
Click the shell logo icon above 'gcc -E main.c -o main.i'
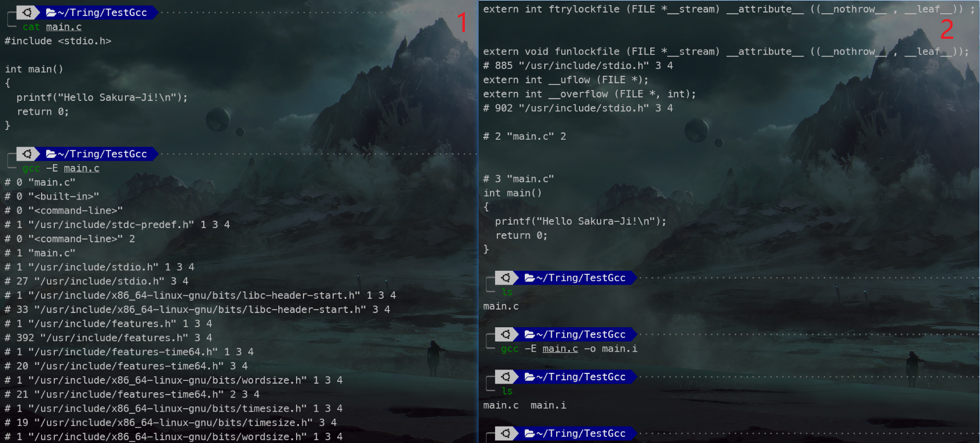[x=505, y=334]
